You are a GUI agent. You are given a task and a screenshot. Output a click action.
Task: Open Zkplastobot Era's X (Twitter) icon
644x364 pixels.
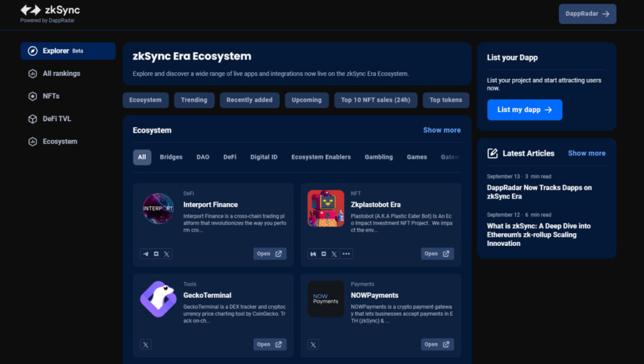click(334, 254)
